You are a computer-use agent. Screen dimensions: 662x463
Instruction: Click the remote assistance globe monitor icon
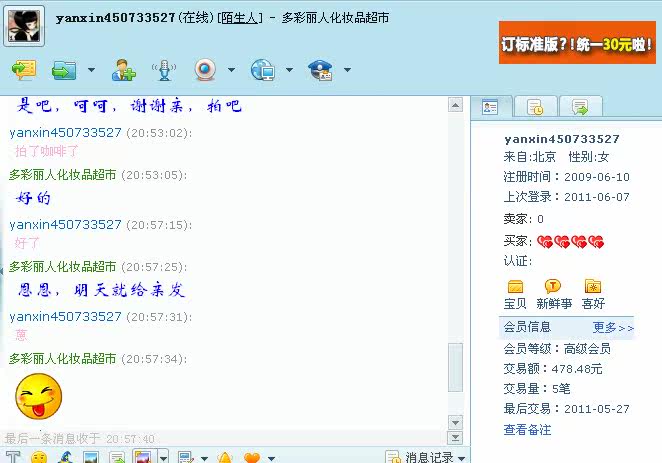pos(263,70)
